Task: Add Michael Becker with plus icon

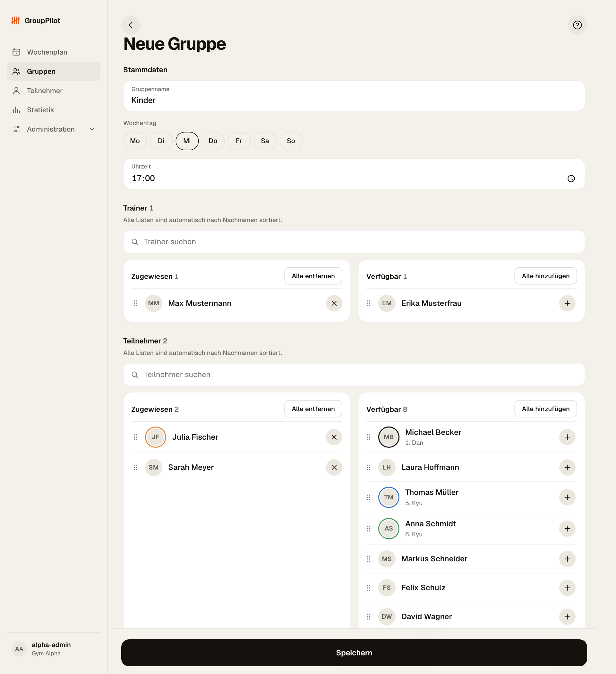Action: pyautogui.click(x=567, y=437)
